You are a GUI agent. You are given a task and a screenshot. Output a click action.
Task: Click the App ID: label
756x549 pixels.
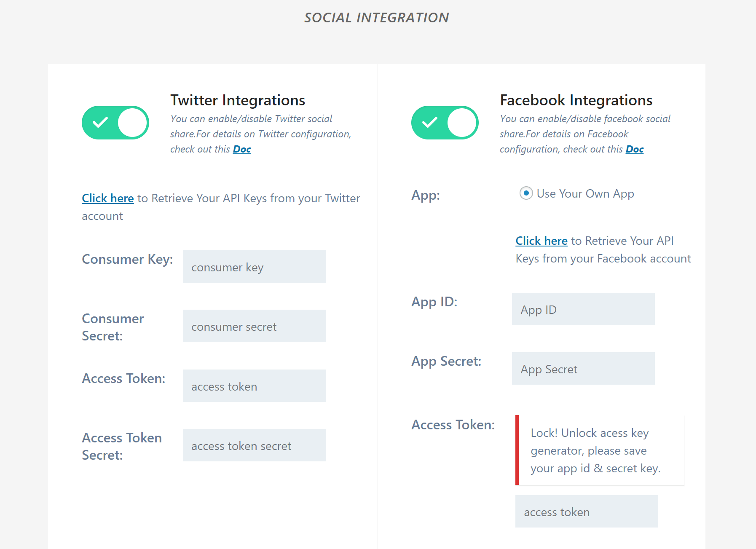coord(434,302)
